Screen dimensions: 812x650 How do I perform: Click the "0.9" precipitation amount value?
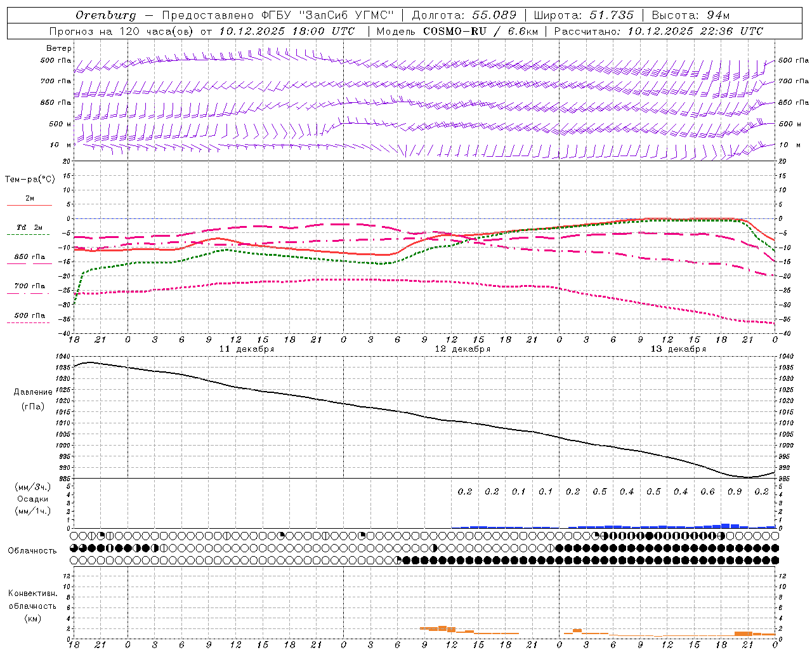pos(735,492)
